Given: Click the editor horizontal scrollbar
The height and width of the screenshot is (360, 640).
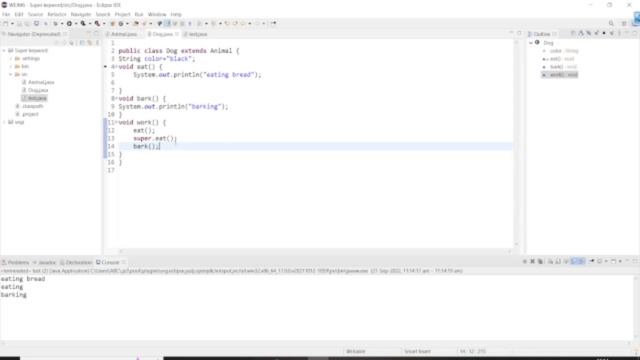Looking at the screenshot, I should [x=314, y=251].
